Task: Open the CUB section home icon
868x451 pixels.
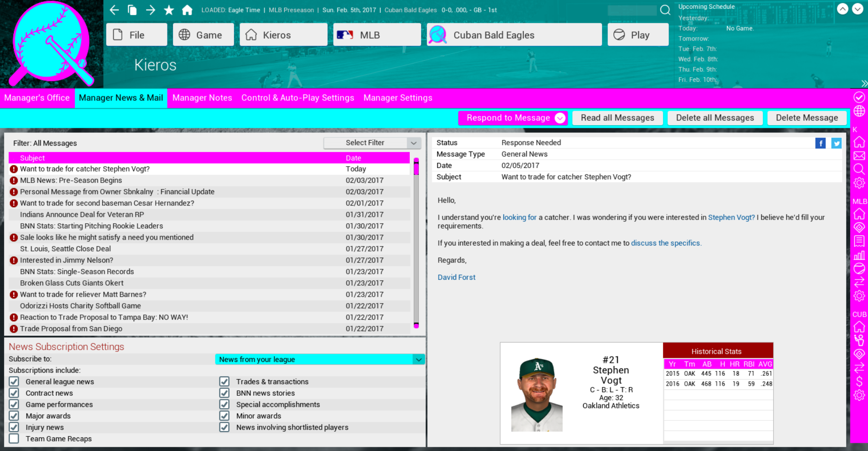Action: (859, 326)
